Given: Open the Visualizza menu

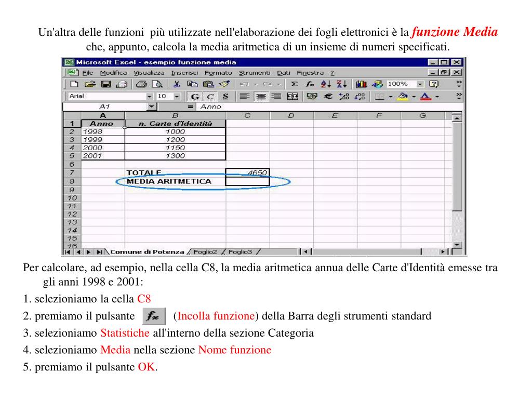Looking at the screenshot, I should (x=149, y=73).
